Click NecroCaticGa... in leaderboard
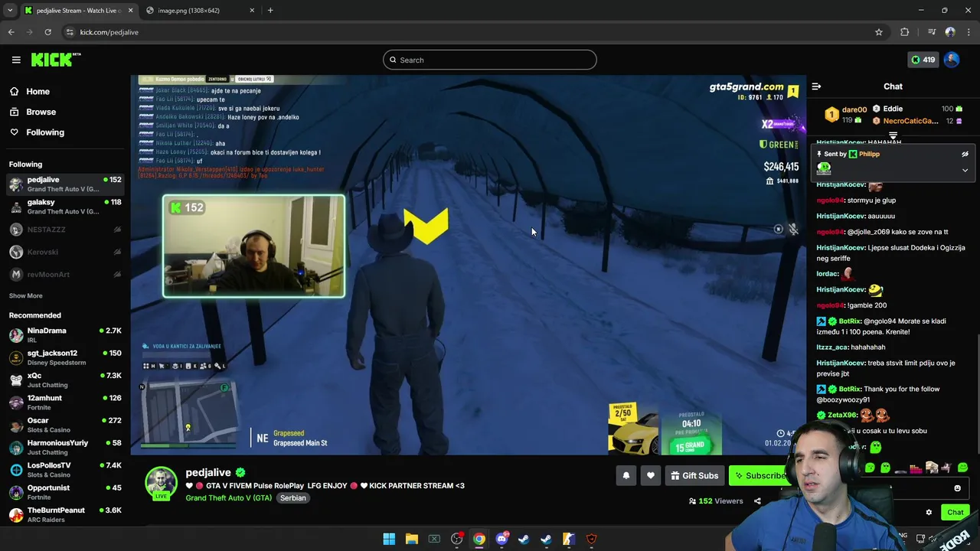The height and width of the screenshot is (551, 980). click(x=910, y=121)
